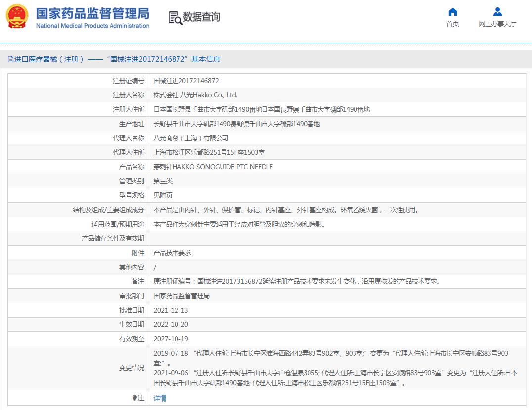Click the intended use description text
Image resolution: width=532 pixels, height=410 pixels.
pyautogui.click(x=239, y=224)
